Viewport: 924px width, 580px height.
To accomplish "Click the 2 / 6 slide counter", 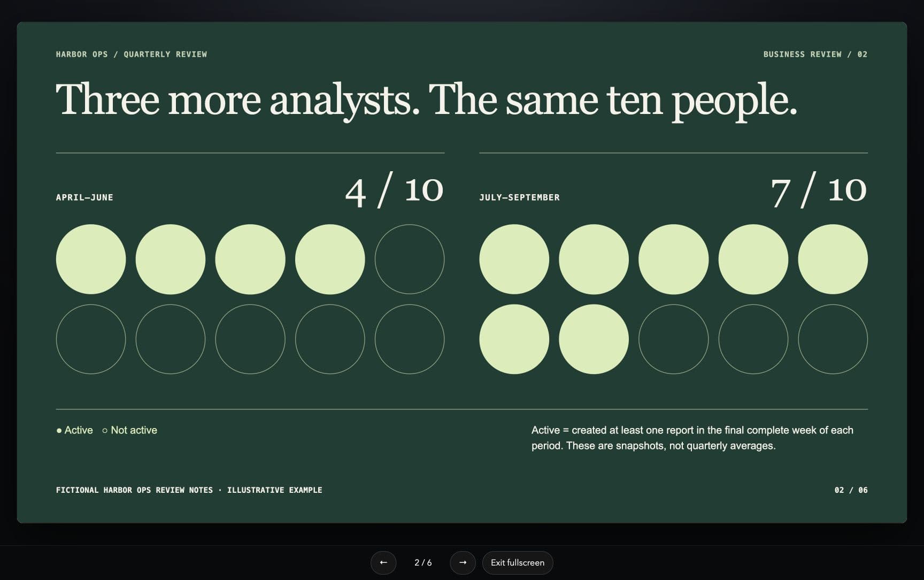I will tap(423, 562).
